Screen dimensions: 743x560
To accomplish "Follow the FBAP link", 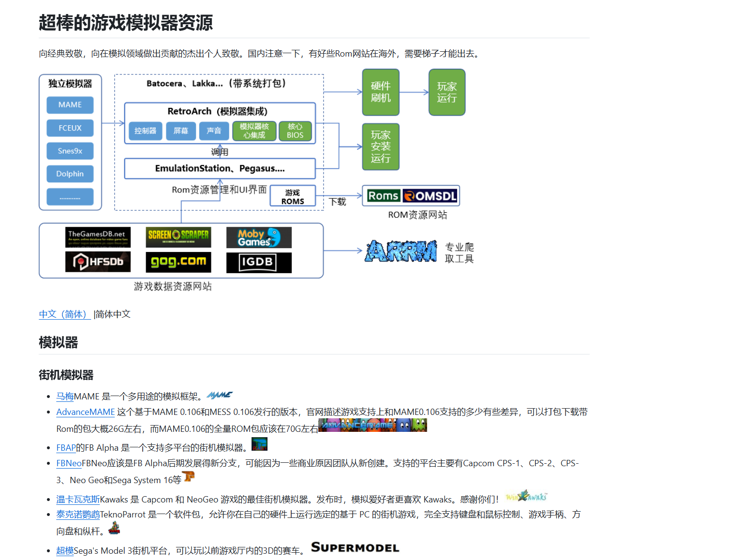I will pyautogui.click(x=66, y=448).
